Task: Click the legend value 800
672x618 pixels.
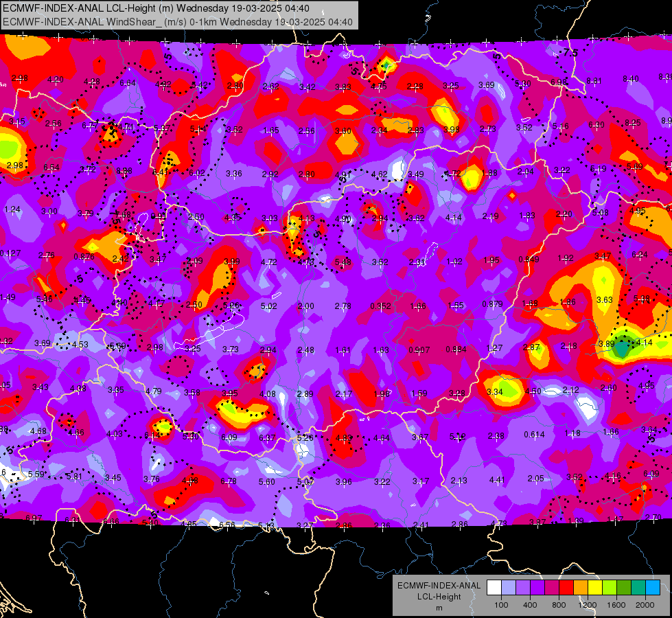Action: coord(559,605)
